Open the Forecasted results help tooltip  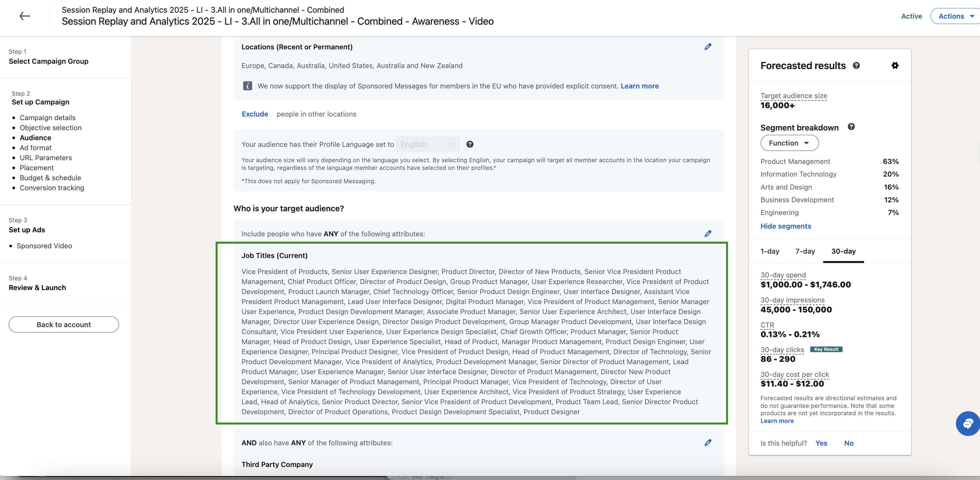point(856,65)
